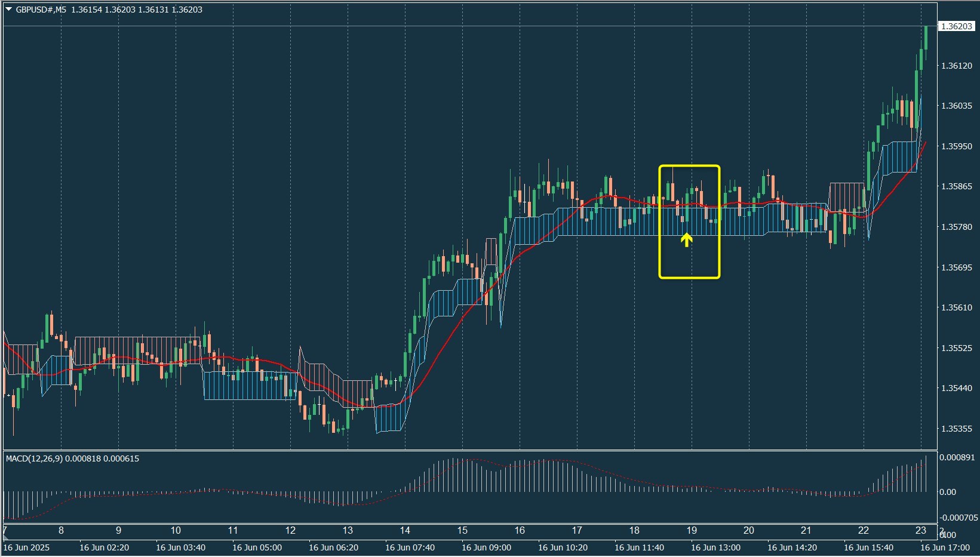Click the 1.36035 price axis label
Screen dimensions: 980x557
957,106
